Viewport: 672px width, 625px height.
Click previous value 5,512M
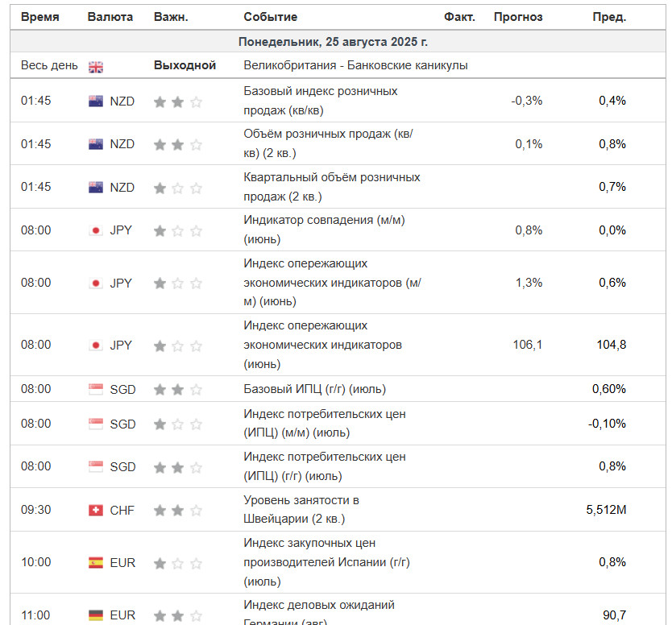606,510
